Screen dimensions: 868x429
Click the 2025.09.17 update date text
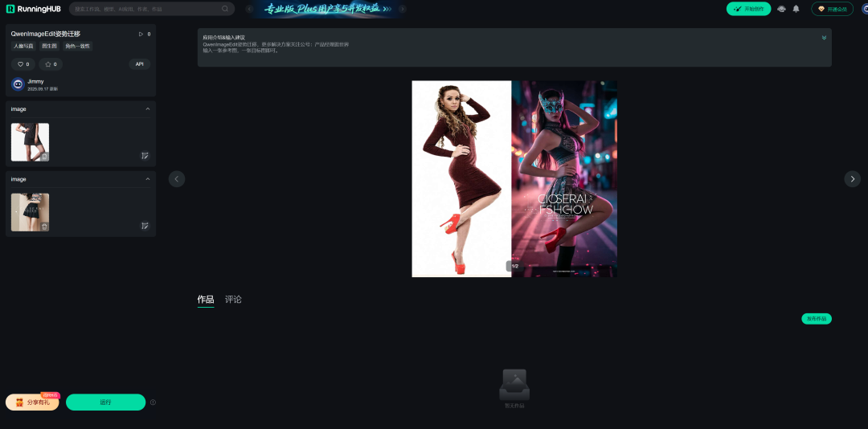pos(43,89)
